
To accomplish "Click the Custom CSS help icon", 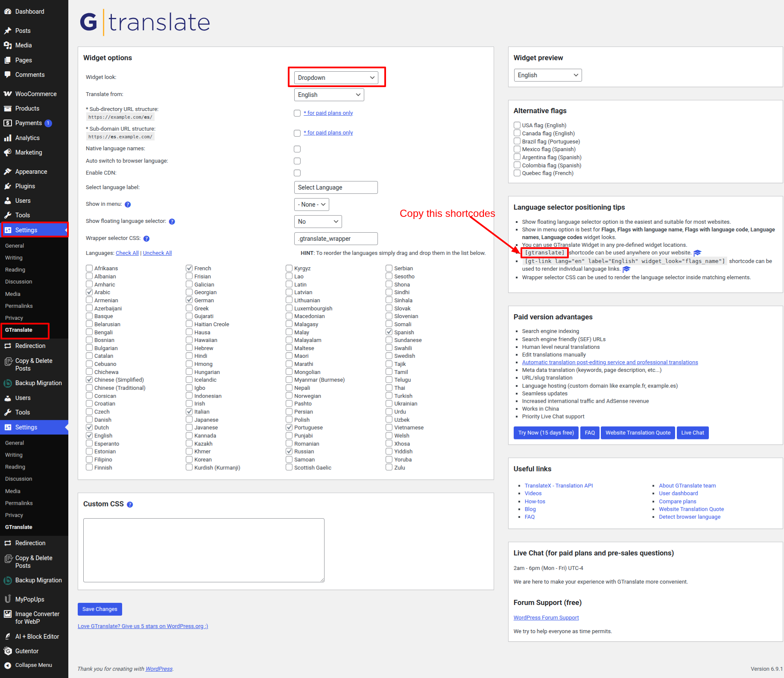I will [x=130, y=505].
